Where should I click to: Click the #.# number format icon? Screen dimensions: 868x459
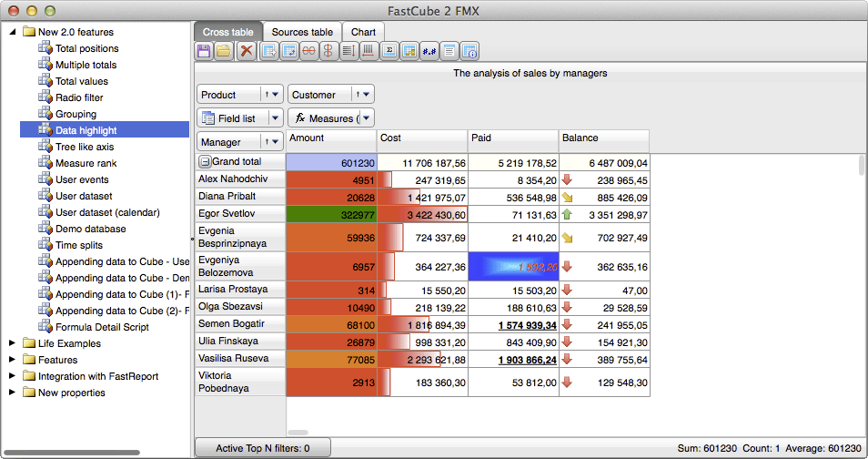pyautogui.click(x=429, y=51)
